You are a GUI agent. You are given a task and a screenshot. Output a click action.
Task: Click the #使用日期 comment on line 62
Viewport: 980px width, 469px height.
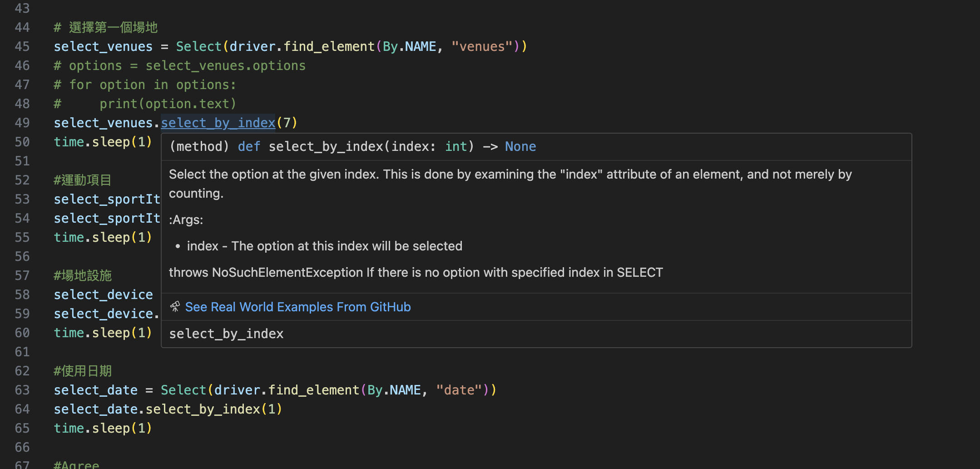click(83, 371)
